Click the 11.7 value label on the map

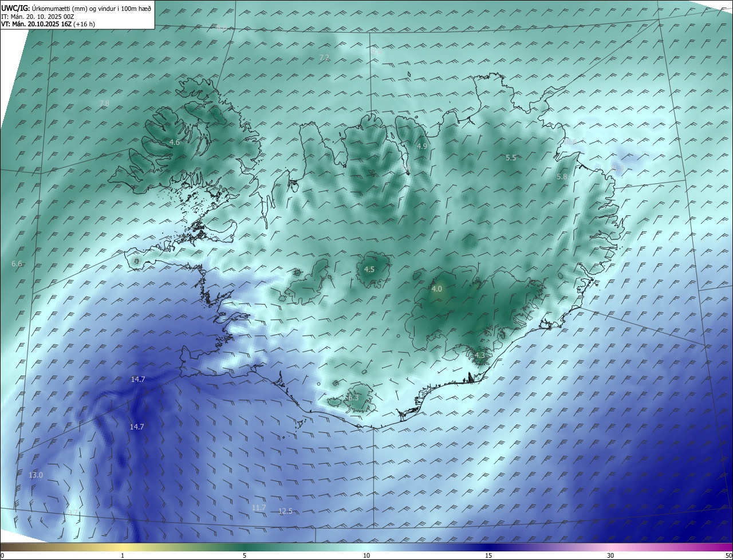click(x=259, y=507)
